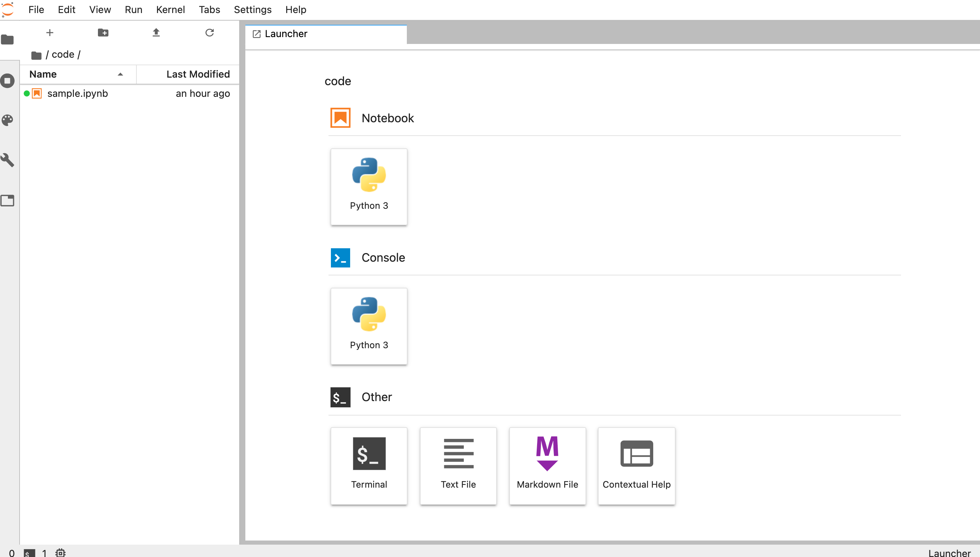Screen dimensions: 980x557
Task: Sort files by Last Modified column
Action: 198,74
